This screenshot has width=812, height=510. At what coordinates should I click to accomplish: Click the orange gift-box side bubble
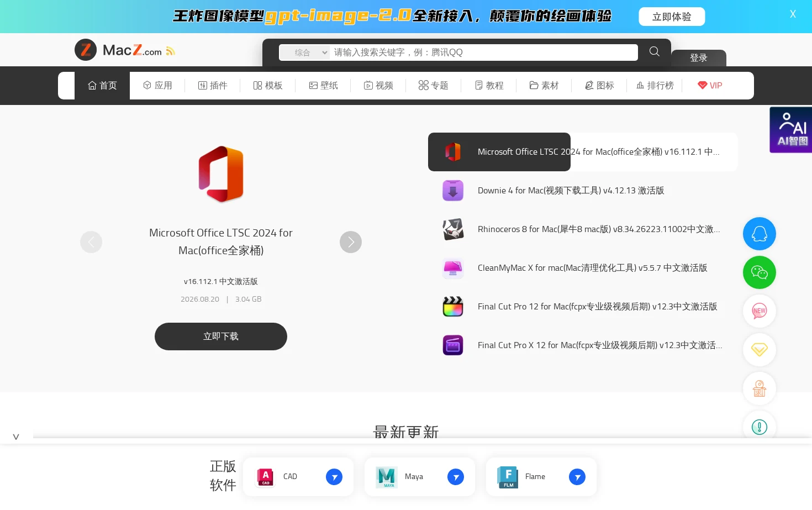click(760, 388)
